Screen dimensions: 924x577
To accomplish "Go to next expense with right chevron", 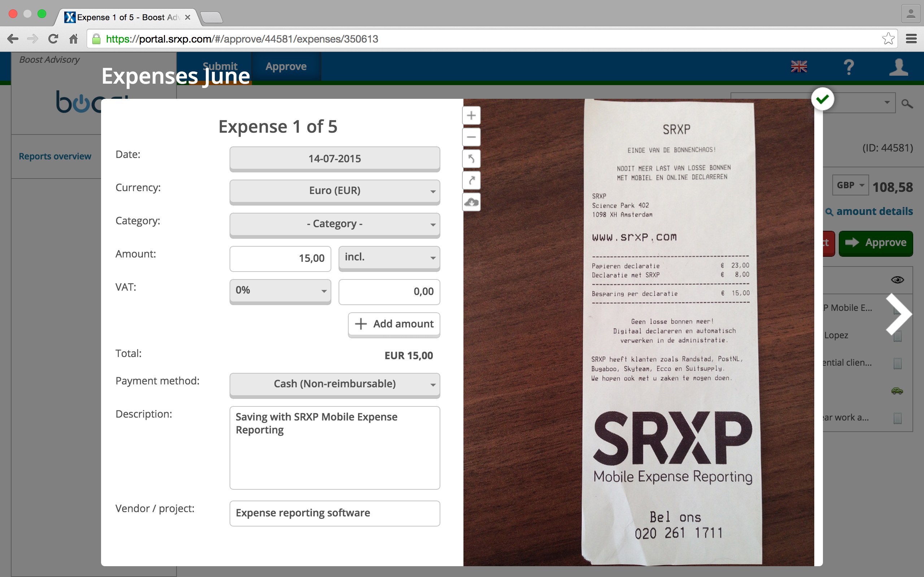I will (x=899, y=314).
